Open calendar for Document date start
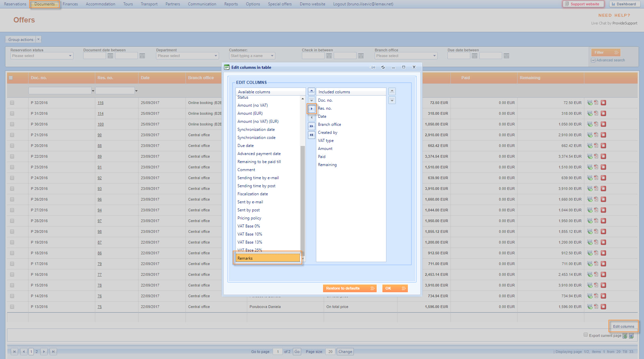The width and height of the screenshot is (644, 359). [110, 56]
